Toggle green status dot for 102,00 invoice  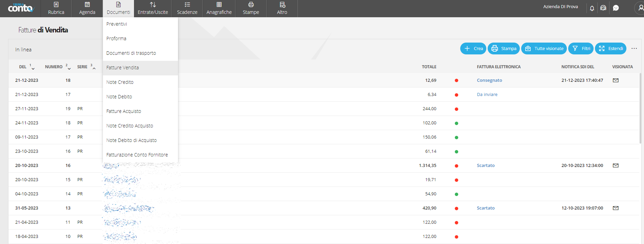456,123
